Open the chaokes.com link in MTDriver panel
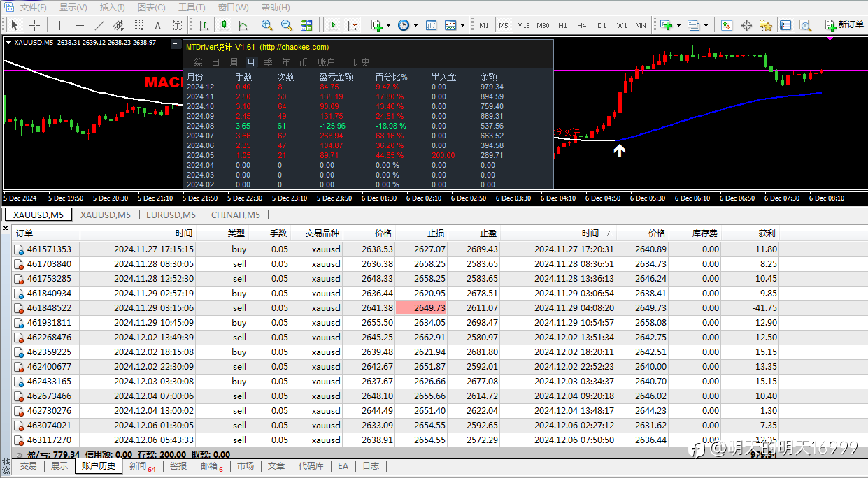868x478 pixels. 294,48
